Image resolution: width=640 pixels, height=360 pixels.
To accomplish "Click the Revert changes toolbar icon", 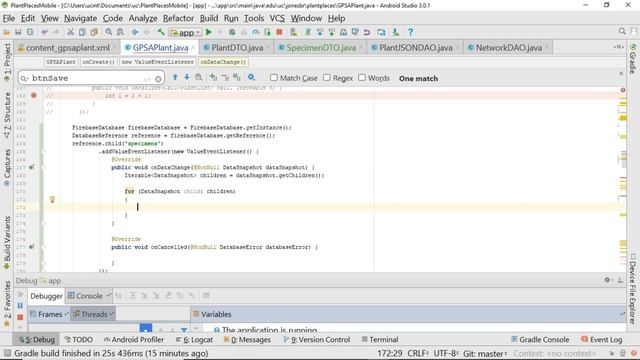I will (367, 32).
